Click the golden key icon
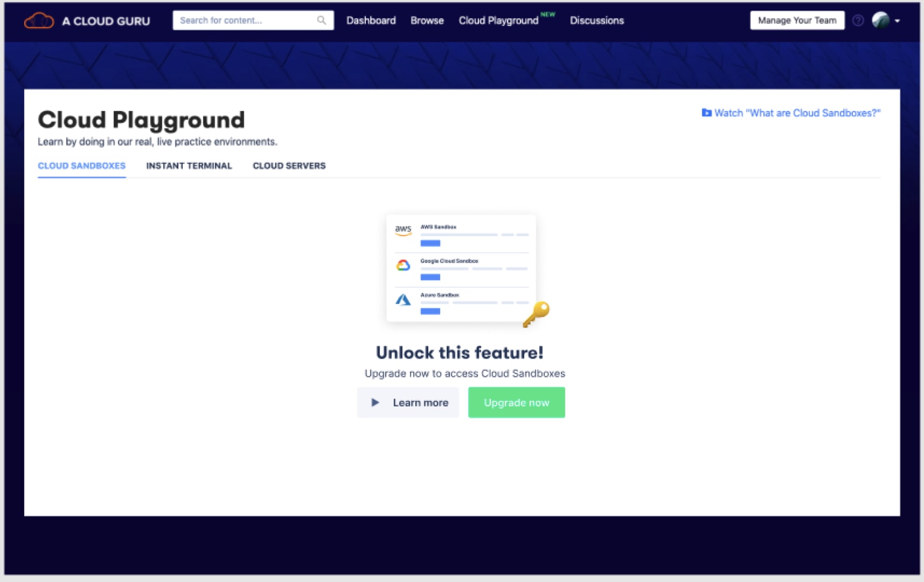The height and width of the screenshot is (582, 924). (x=536, y=314)
